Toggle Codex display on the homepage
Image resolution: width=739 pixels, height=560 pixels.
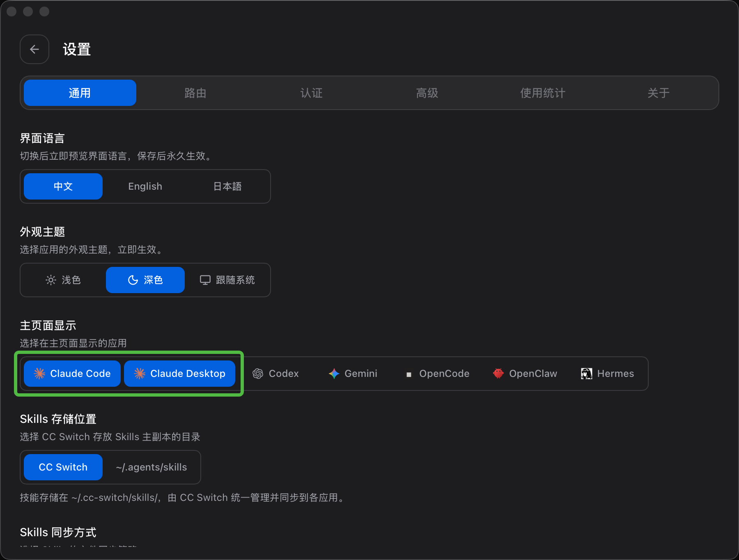(275, 374)
